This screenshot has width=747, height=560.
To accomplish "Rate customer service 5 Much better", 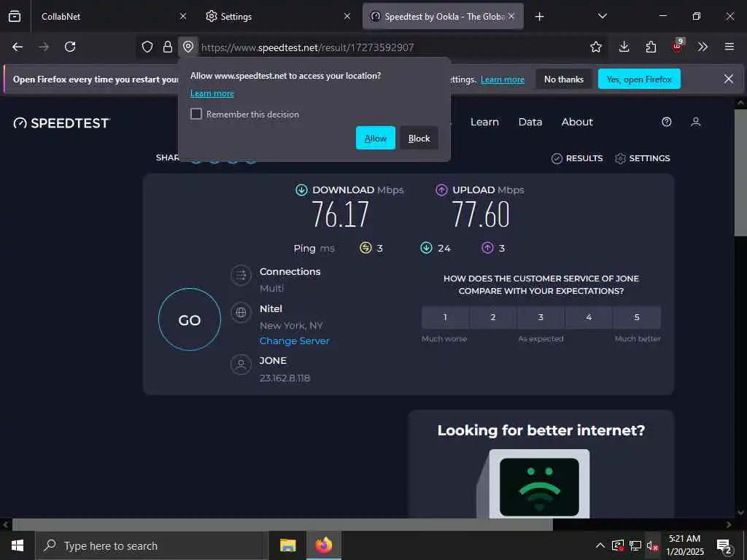I will click(637, 317).
